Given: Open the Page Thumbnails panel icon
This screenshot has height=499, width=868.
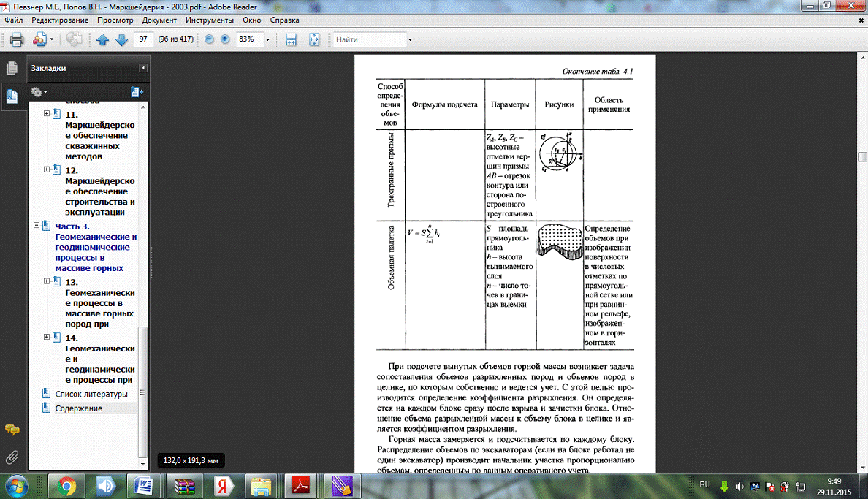Looking at the screenshot, I should coord(12,69).
